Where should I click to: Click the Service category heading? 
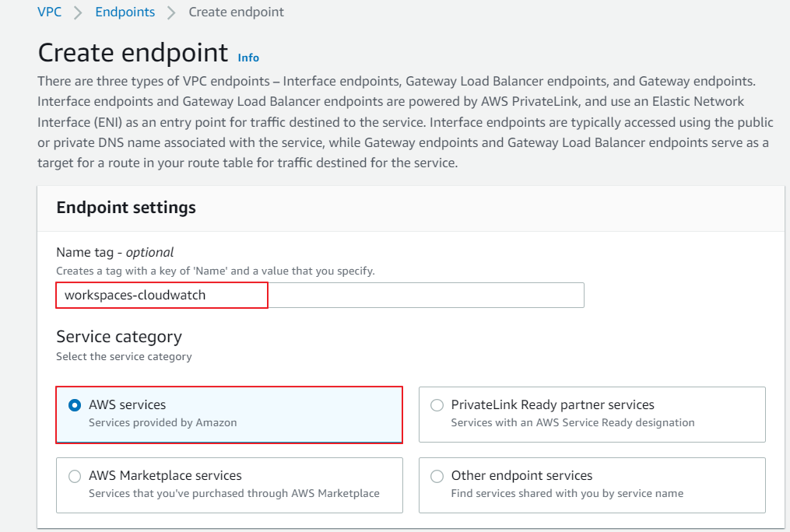118,337
